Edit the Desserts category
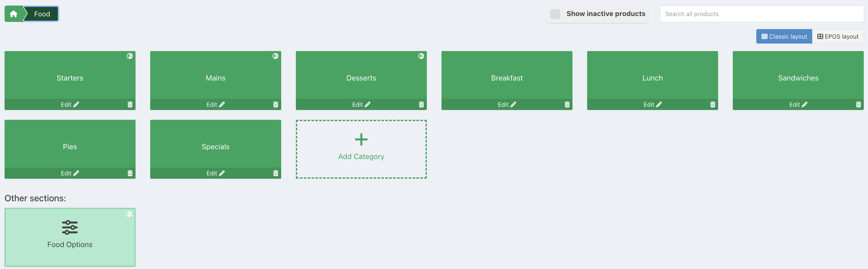 click(361, 105)
